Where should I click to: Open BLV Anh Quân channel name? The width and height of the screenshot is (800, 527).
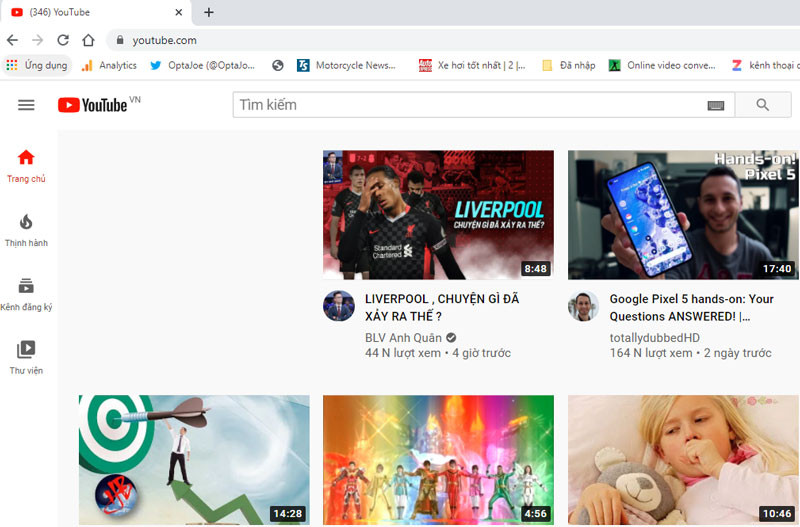click(403, 338)
